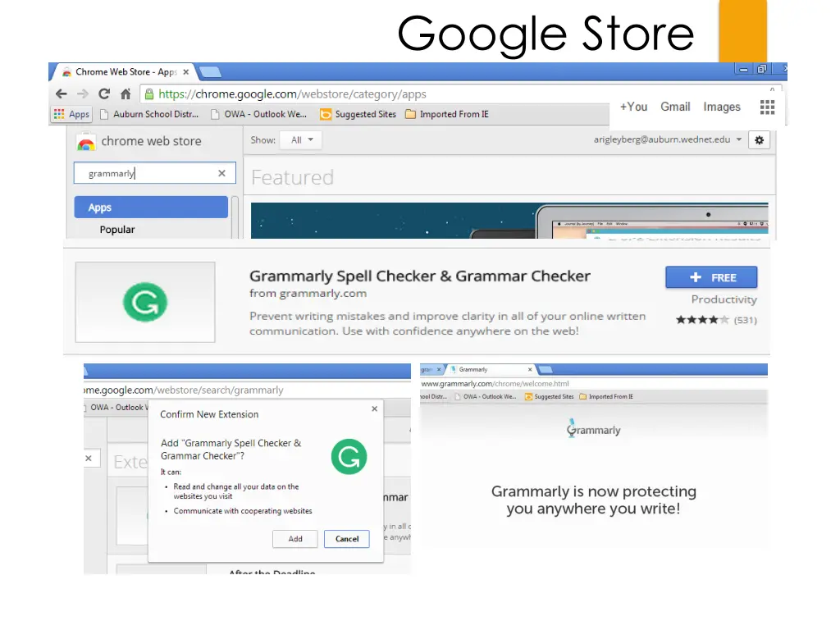Click the + FREE install button
The height and width of the screenshot is (630, 840).
pyautogui.click(x=711, y=277)
